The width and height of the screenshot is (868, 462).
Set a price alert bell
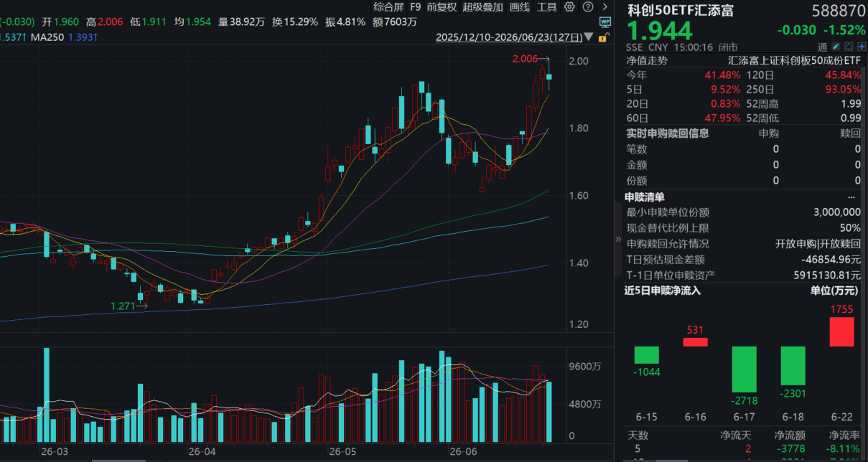[849, 46]
